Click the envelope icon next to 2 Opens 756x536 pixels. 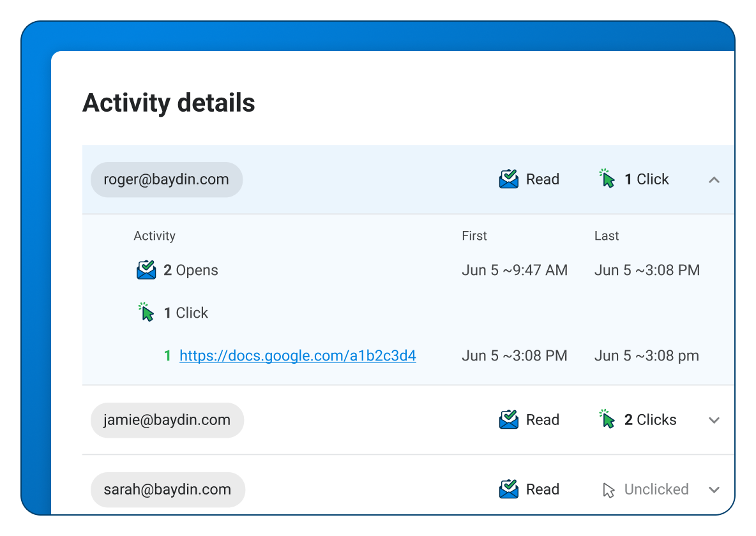tap(146, 270)
